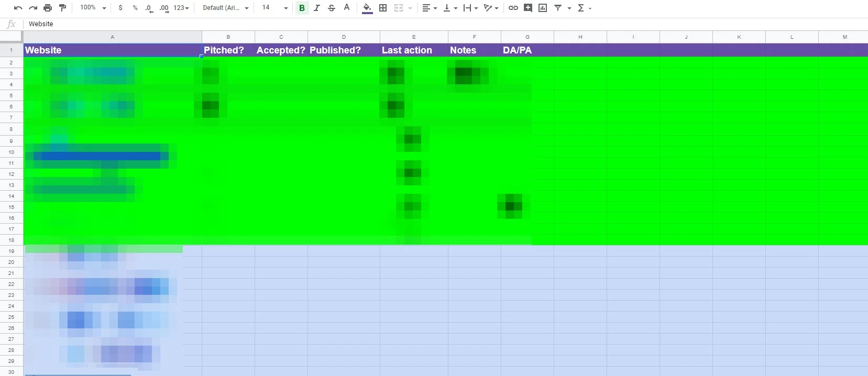Select row 19 header
Image resolution: width=868 pixels, height=376 pixels.
coord(11,251)
